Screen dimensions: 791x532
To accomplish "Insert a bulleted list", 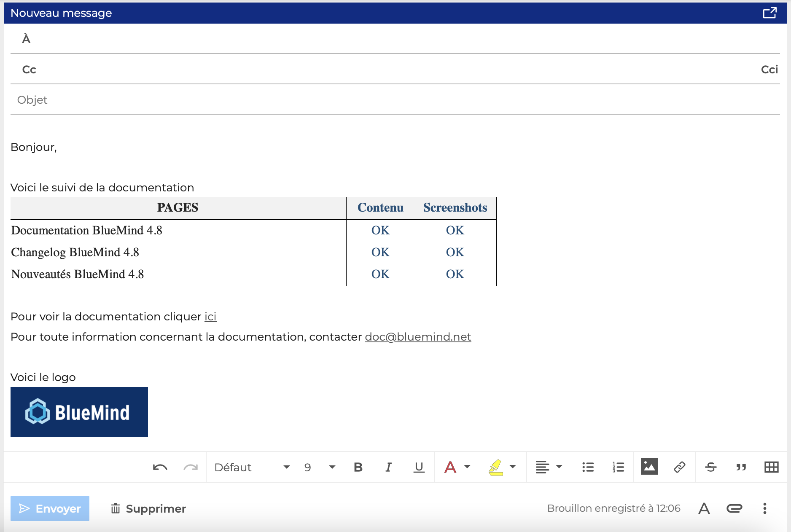I will click(588, 467).
